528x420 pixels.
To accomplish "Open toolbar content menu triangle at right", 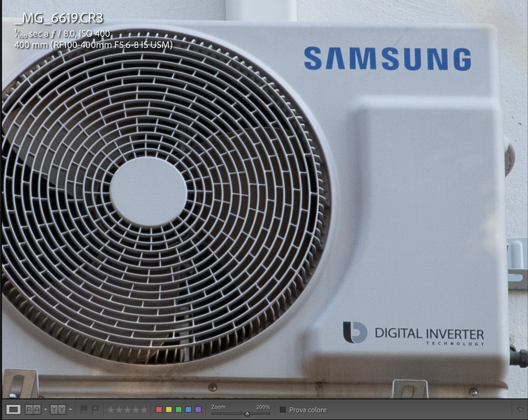I will pyautogui.click(x=520, y=409).
